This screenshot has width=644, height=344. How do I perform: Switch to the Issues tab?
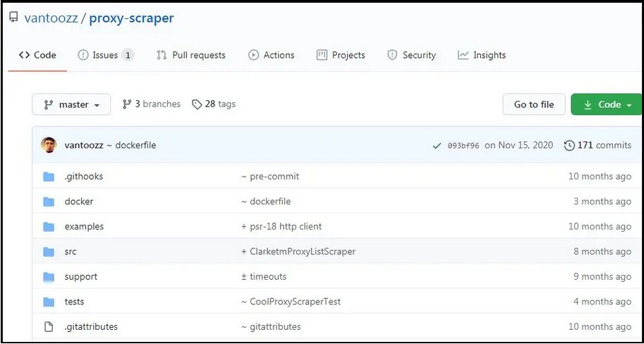pyautogui.click(x=106, y=55)
